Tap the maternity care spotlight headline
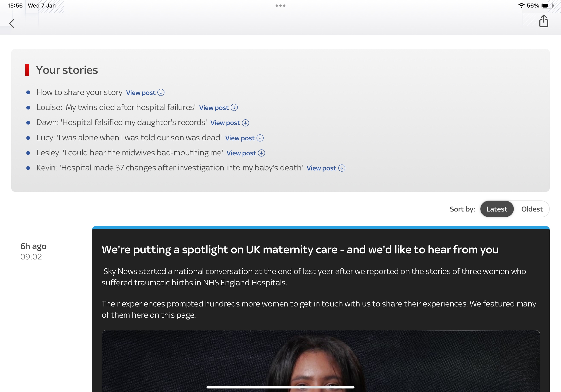 (x=300, y=250)
